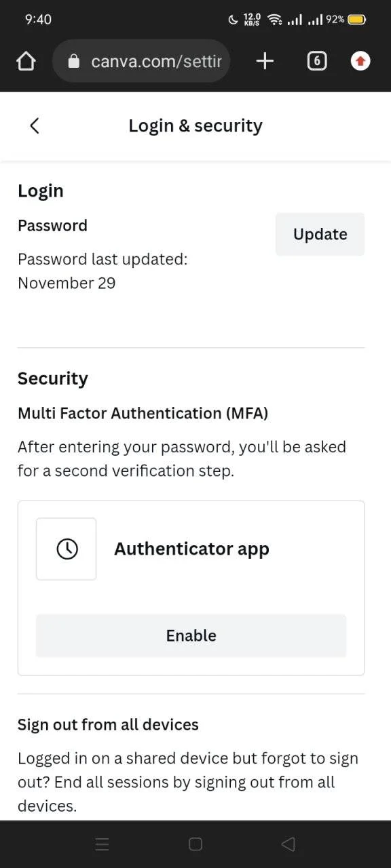Tap the Authenticator app label
Viewport: 391px width, 868px height.
coord(191,549)
